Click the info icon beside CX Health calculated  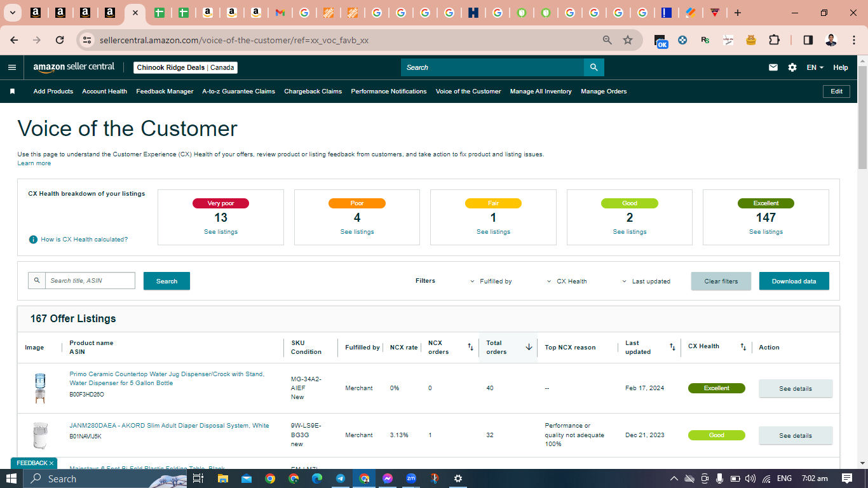click(33, 240)
